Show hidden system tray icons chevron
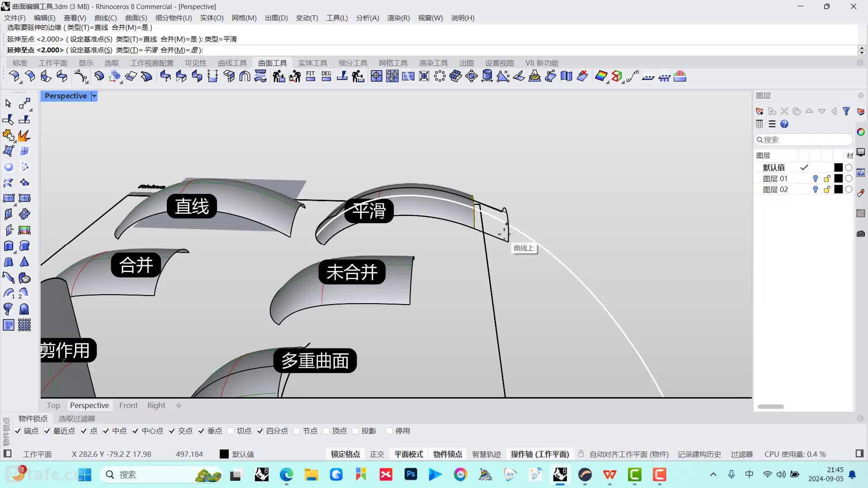The width and height of the screenshot is (868, 488). (713, 474)
